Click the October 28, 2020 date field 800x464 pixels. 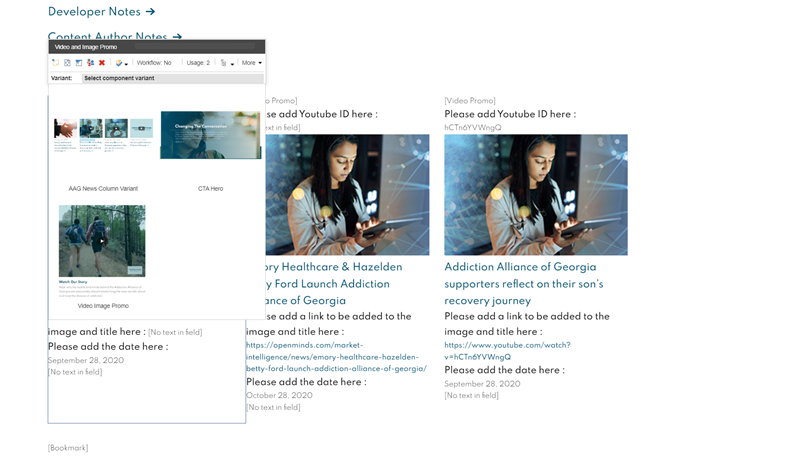[x=279, y=395]
